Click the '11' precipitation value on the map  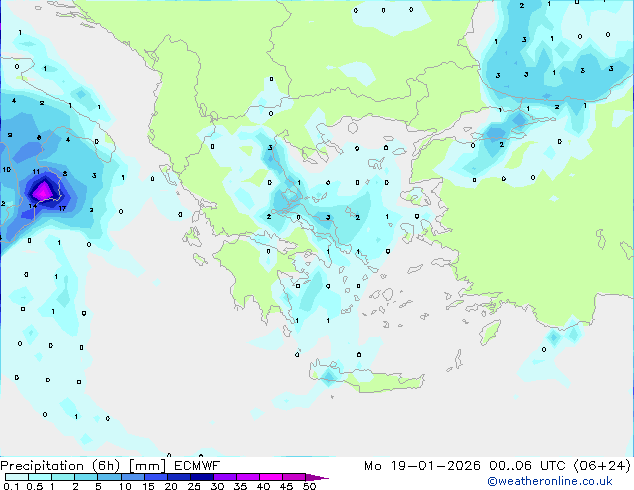pyautogui.click(x=36, y=172)
